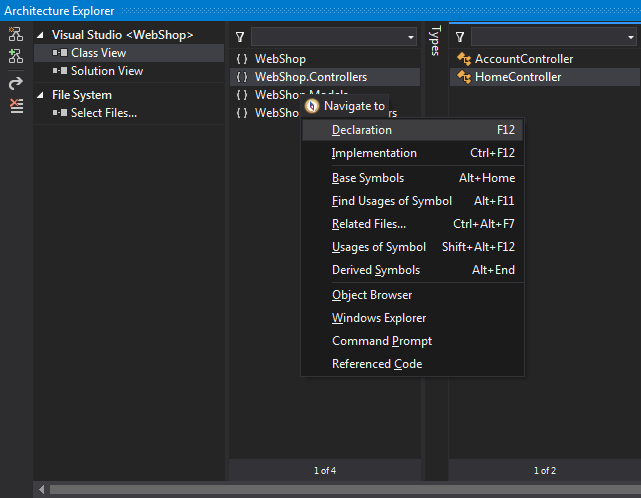Click the HomeController class icon

click(x=464, y=77)
